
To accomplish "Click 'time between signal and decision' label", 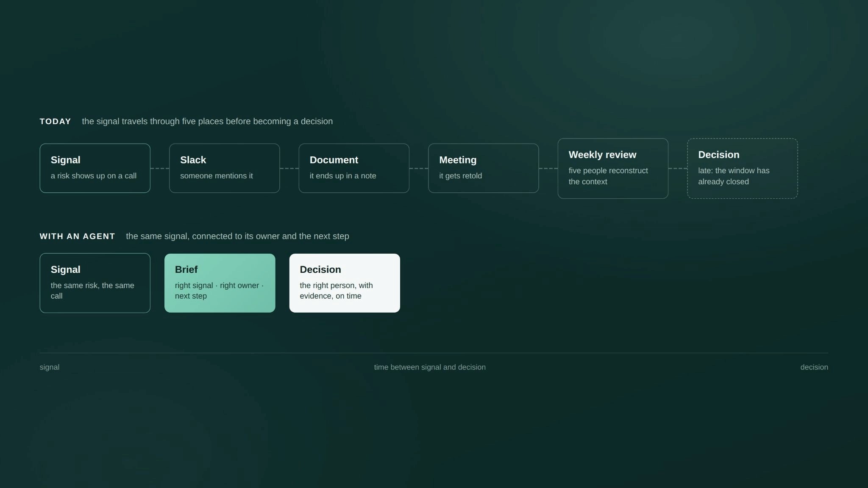I will click(x=430, y=367).
